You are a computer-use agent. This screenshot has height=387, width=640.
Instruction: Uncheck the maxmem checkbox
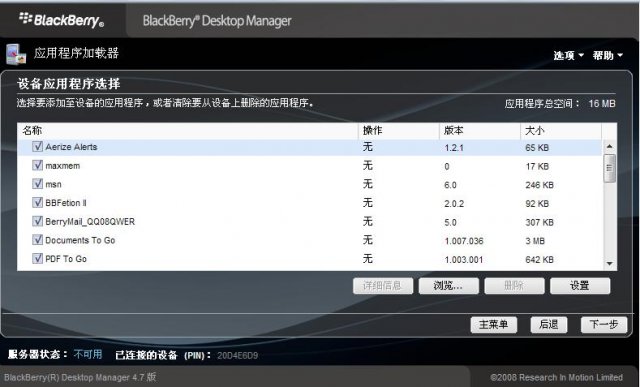[38, 165]
